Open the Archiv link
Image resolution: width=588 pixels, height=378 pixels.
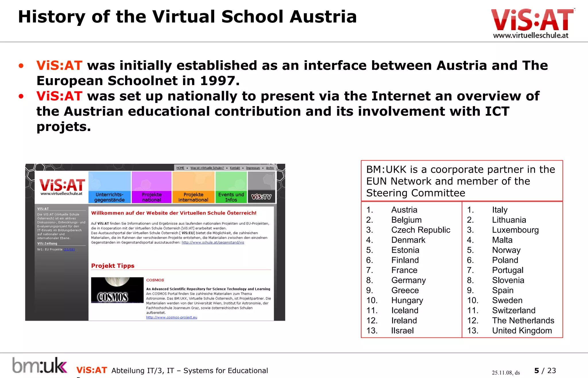tap(270, 168)
